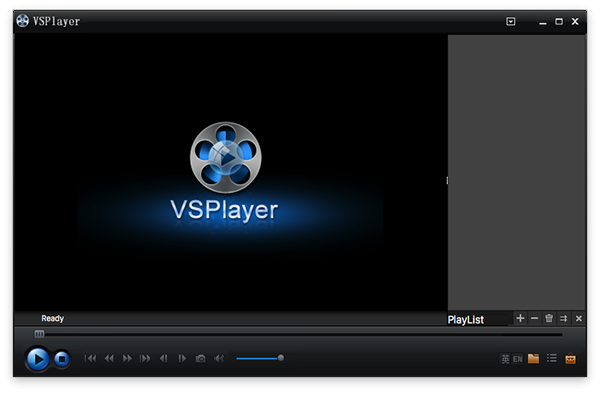
Task: Skip to the next file
Action: (145, 359)
